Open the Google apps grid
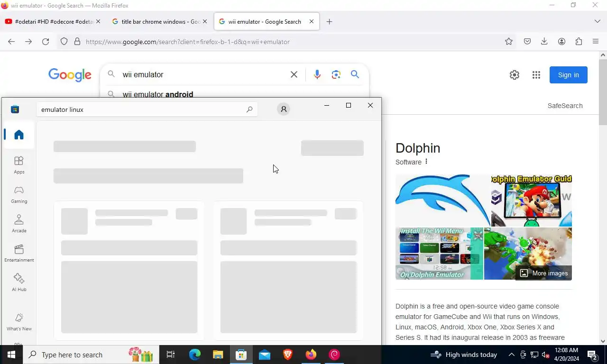 coord(536,75)
